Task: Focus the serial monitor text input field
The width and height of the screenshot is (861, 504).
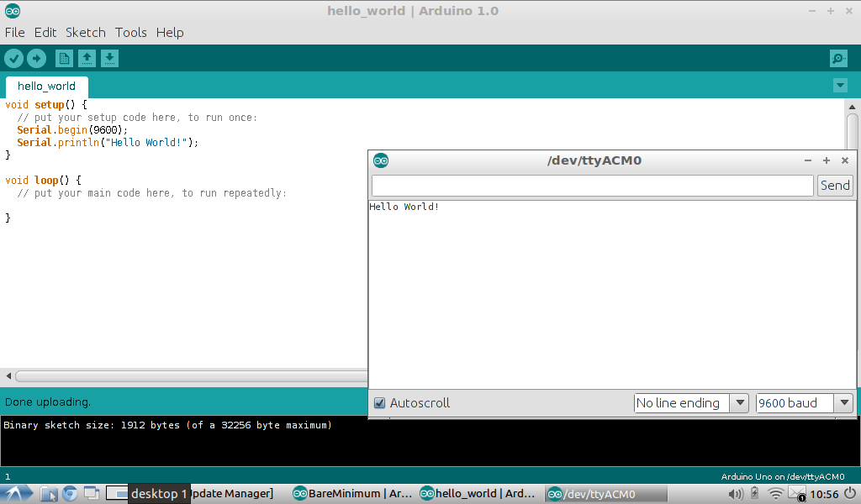Action: pos(593,186)
